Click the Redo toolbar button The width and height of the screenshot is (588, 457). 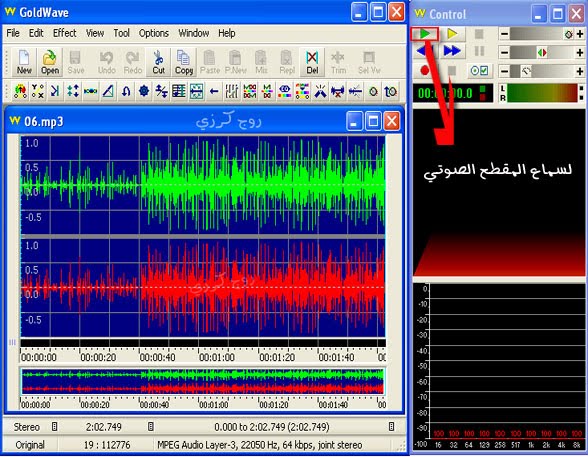[132, 62]
